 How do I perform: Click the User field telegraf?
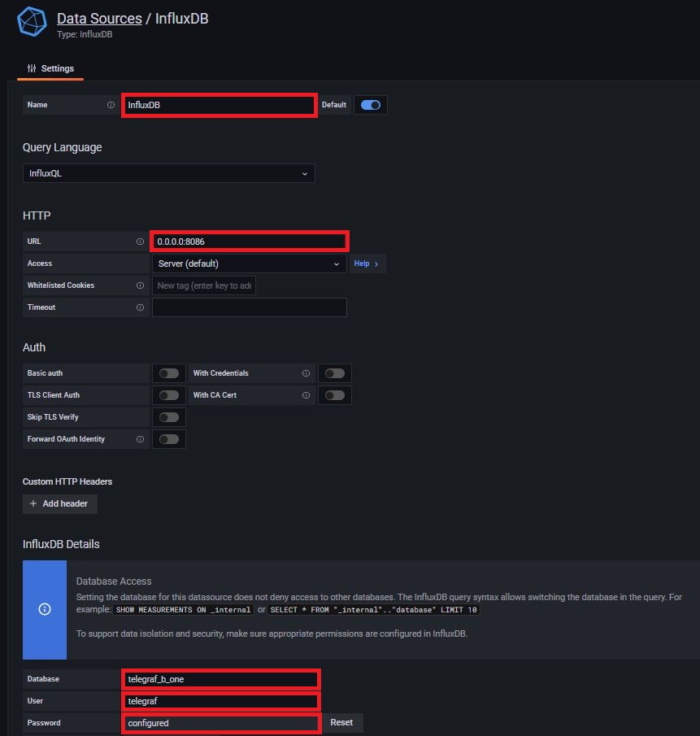pyautogui.click(x=221, y=701)
